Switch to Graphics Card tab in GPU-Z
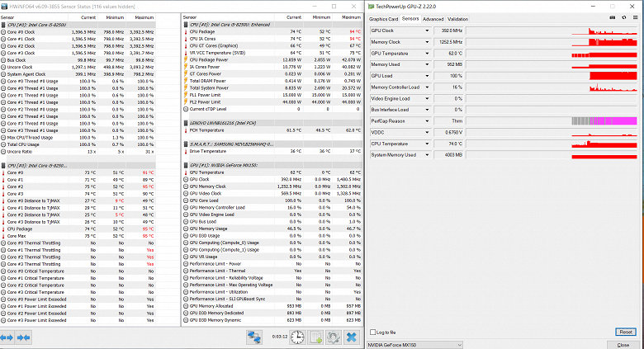This screenshot has height=349, width=644. [x=384, y=19]
